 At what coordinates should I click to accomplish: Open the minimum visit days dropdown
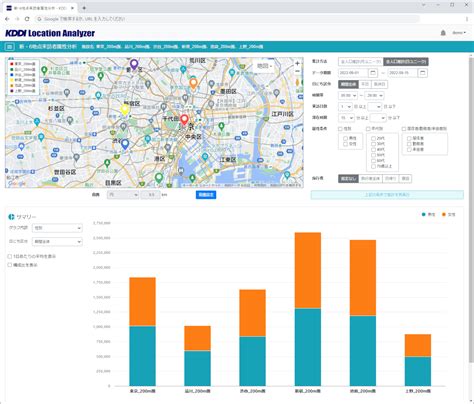[345, 107]
